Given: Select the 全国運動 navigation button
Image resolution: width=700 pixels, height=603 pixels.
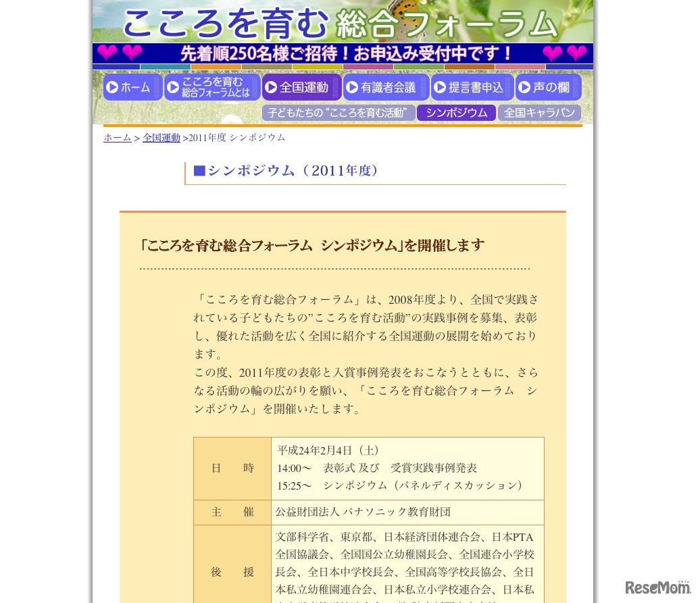Looking at the screenshot, I should tap(302, 87).
